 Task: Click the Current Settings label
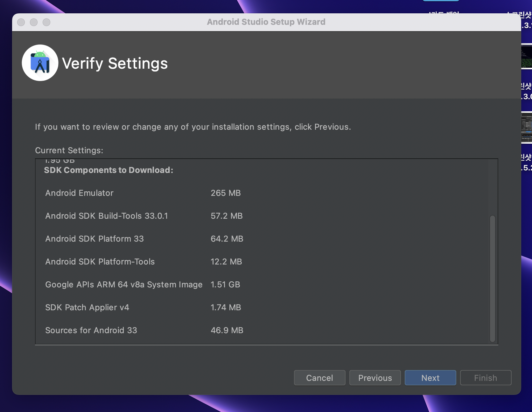tap(69, 150)
